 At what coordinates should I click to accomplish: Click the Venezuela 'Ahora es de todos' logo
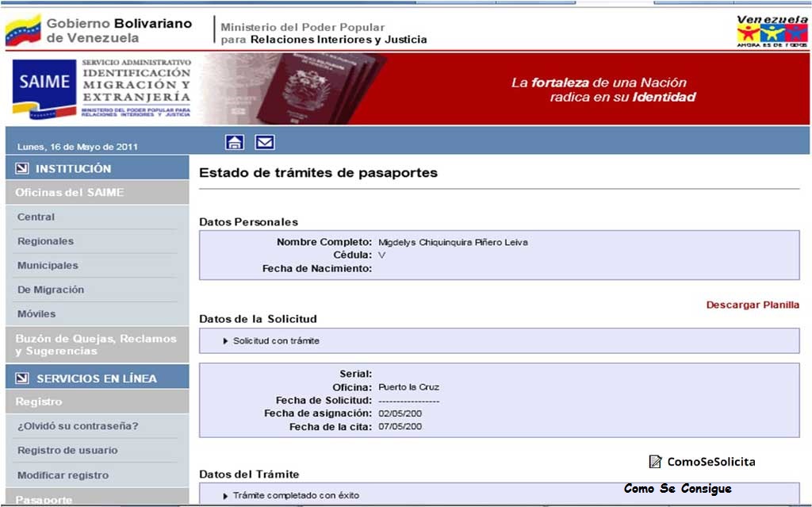(772, 31)
